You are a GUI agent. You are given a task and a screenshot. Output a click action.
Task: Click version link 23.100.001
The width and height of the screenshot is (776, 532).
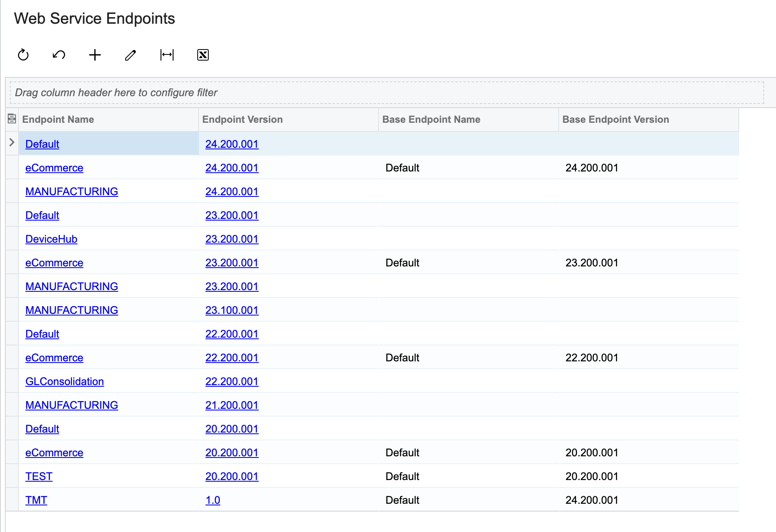point(232,310)
